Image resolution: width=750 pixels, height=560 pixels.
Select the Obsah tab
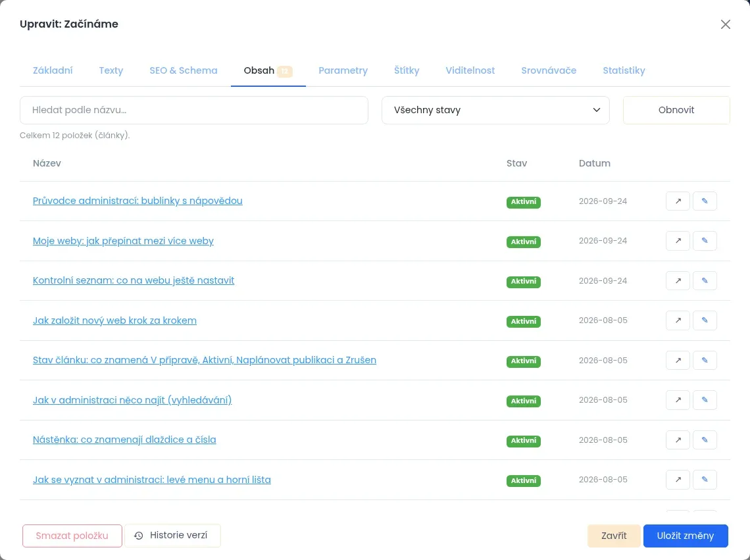coord(268,71)
